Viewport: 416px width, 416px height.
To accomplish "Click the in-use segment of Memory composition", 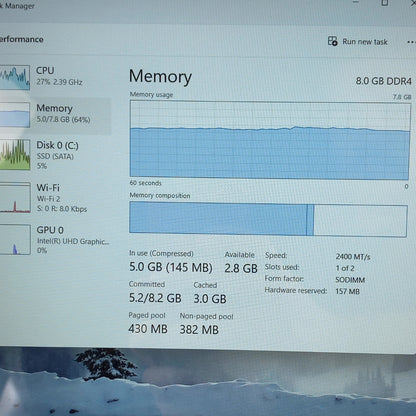I will [218, 218].
